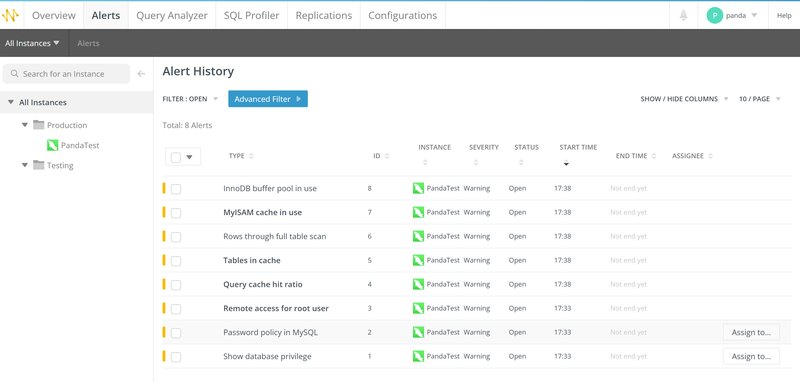
Task: Go to the Overview tab
Action: (54, 15)
